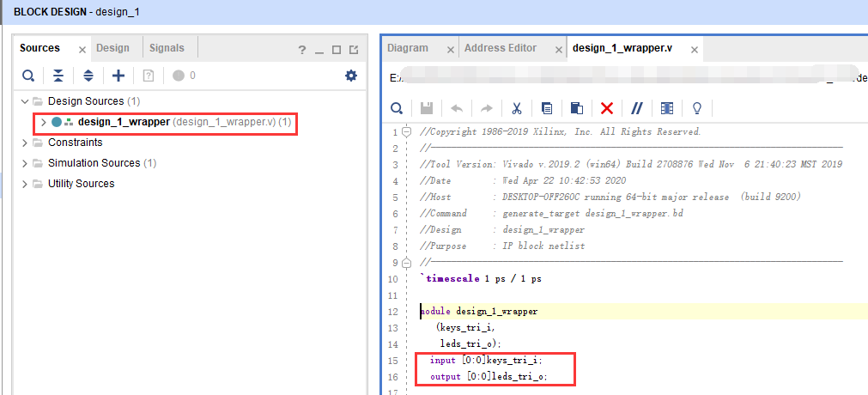
Task: Click line number 11 in the gutter
Action: 393,295
